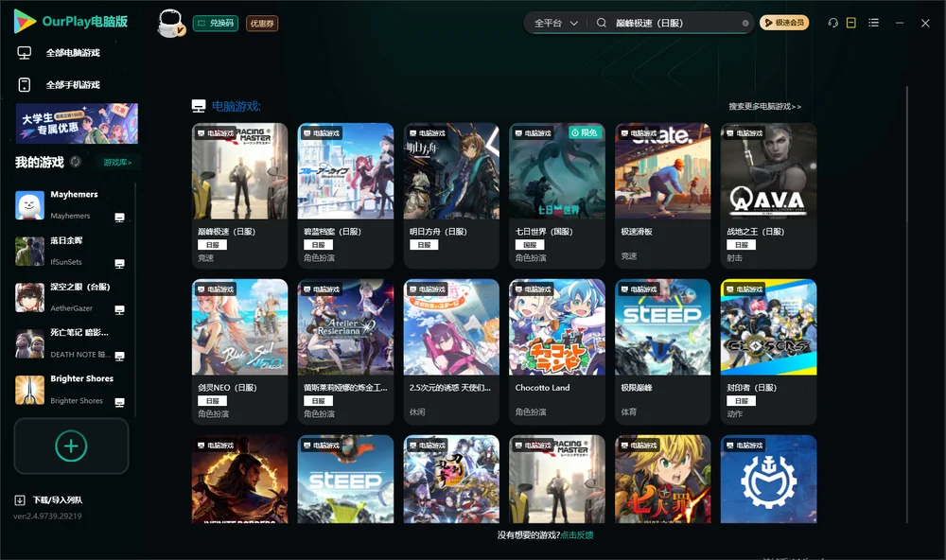Screen dimensions: 946x560
Task: Open 极限巅峰 Steep game card
Action: click(x=662, y=352)
